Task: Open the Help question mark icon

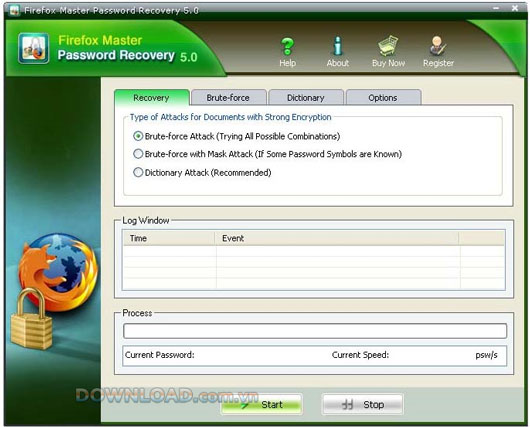Action: [287, 47]
